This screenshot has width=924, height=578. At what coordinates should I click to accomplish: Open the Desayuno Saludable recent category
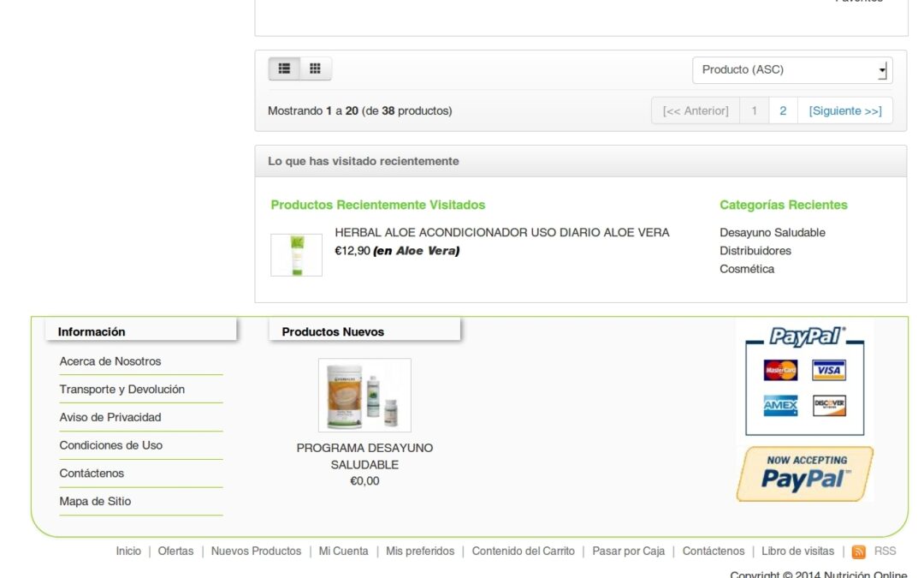(772, 232)
